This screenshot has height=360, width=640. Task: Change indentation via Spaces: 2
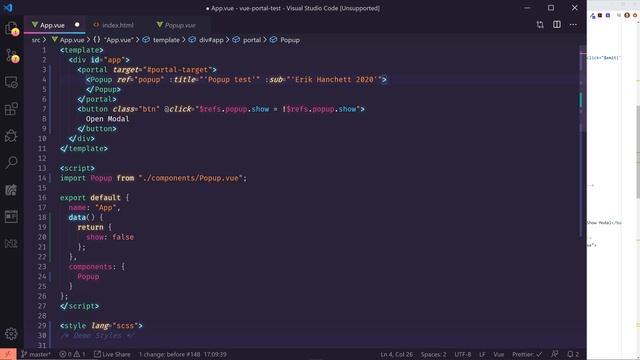(433, 354)
